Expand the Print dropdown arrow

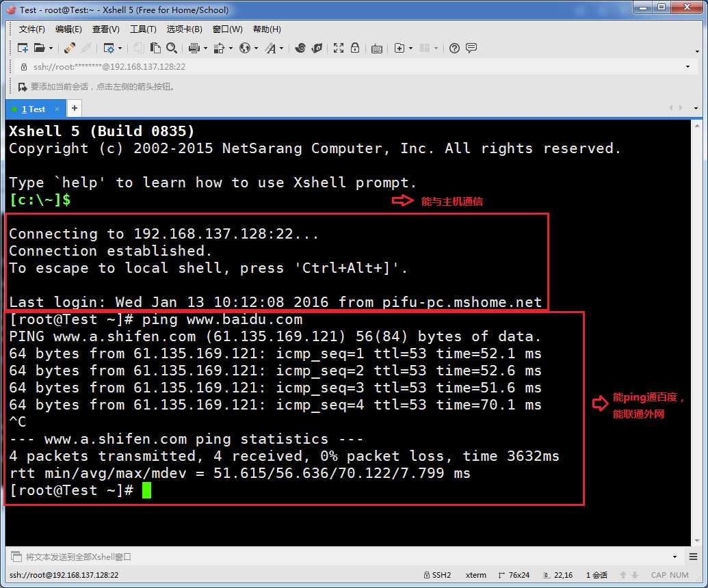205,49
